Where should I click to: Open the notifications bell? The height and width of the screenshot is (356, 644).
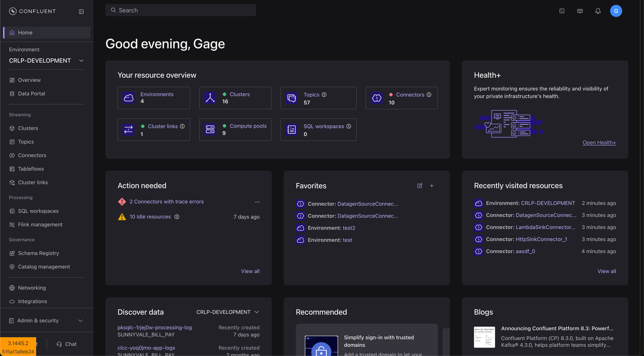coord(598,11)
